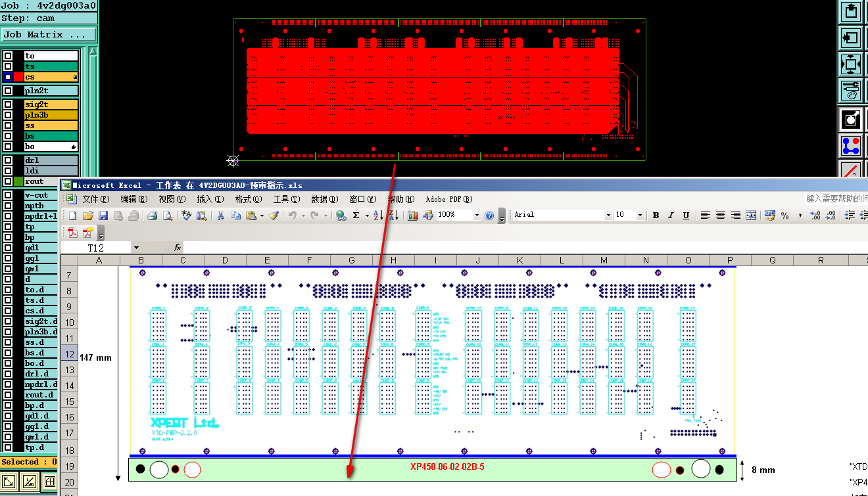This screenshot has width=868, height=496.
Task: Toggle the 'ts' layer checkbox
Action: coord(8,67)
